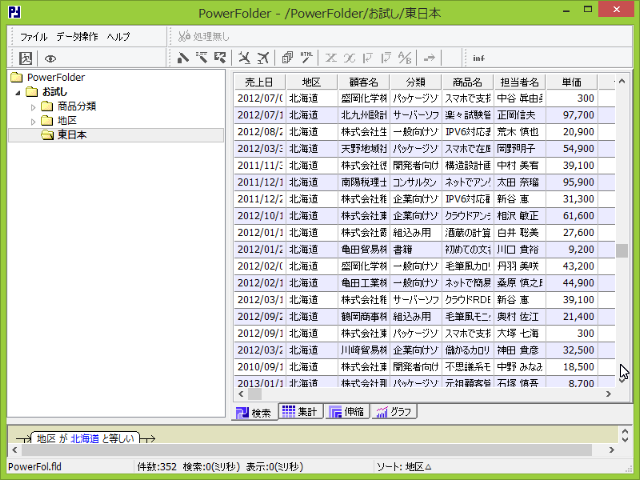Click the PowerFol.fld status bar text

[x=35, y=467]
